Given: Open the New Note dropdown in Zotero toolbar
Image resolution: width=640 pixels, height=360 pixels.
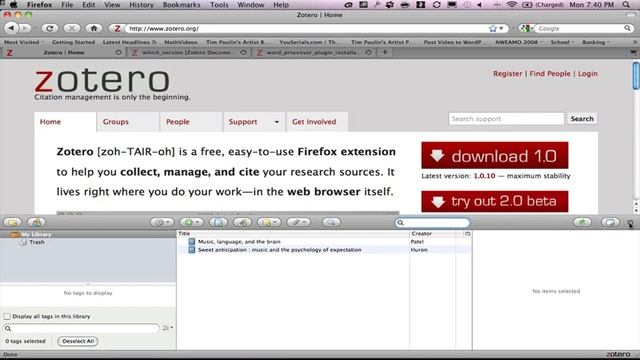Looking at the screenshot, I should tap(269, 222).
